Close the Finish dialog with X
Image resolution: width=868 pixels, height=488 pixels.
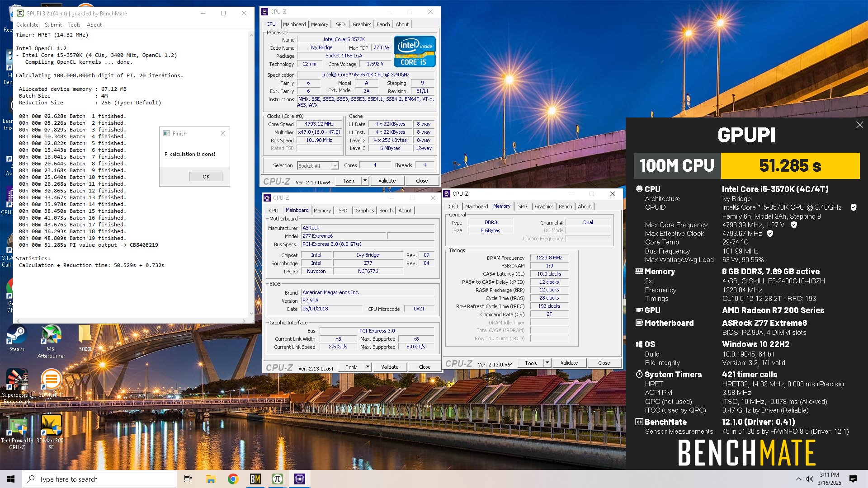222,133
